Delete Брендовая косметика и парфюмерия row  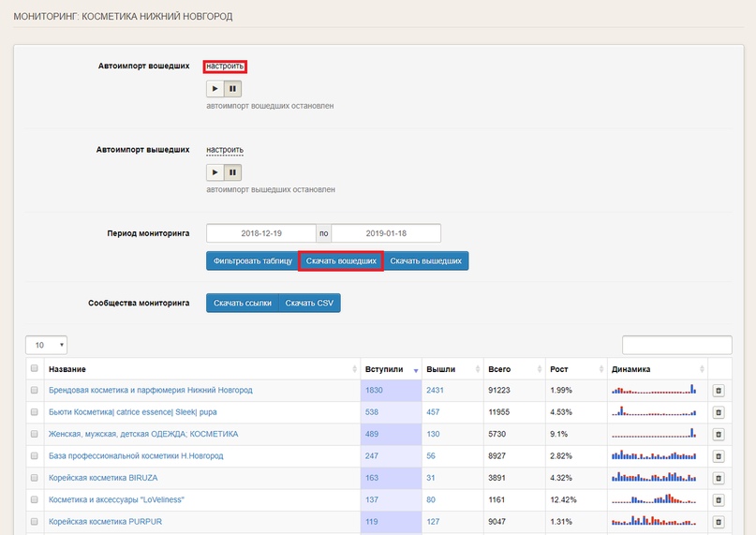pyautogui.click(x=719, y=390)
